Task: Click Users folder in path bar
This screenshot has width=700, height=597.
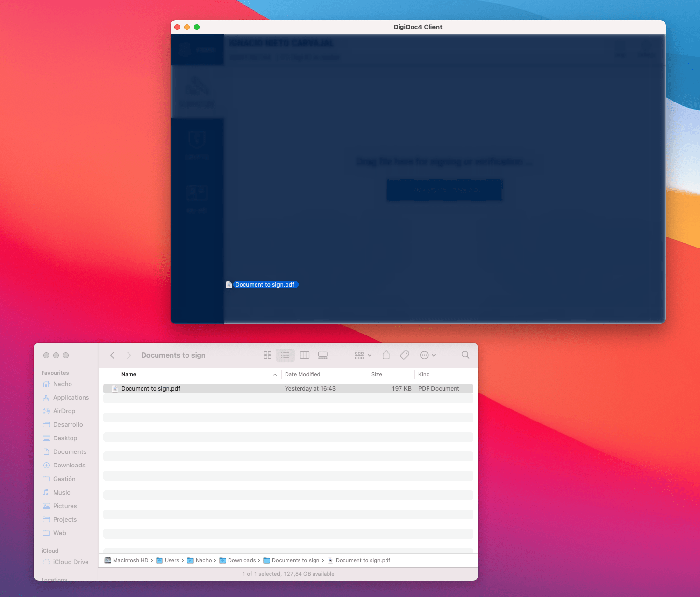Action: (x=171, y=560)
